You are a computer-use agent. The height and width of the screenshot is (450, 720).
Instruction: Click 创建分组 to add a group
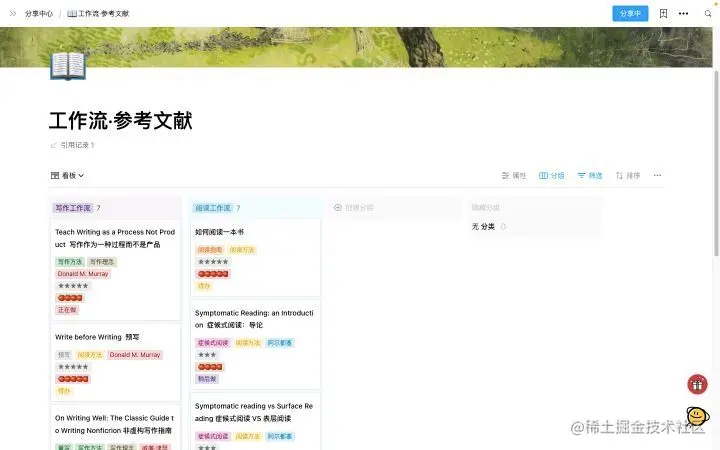tap(354, 208)
